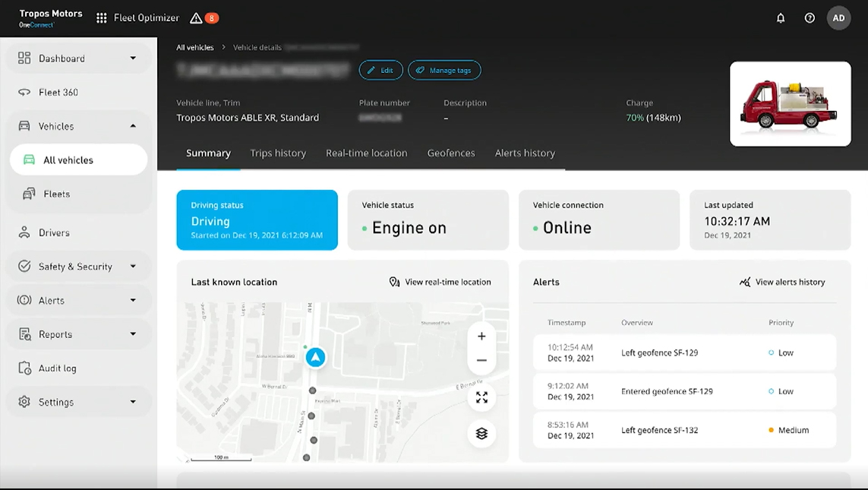The width and height of the screenshot is (868, 490).
Task: Open the AD user avatar menu
Action: click(x=838, y=18)
